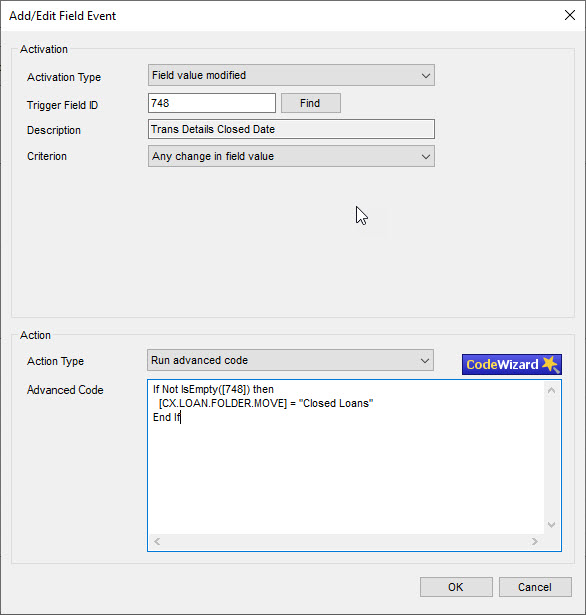Select the 'Run advanced code' combo box text
Screen dimensions: 586x615
[x=199, y=360]
